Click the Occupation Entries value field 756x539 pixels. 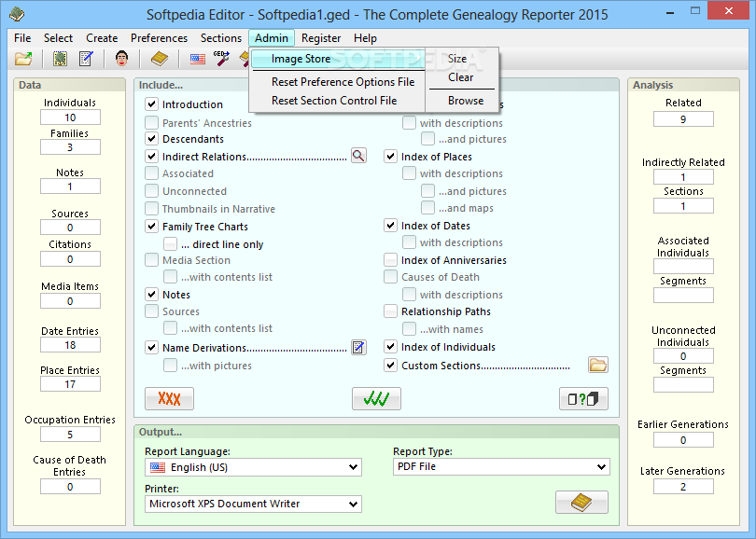[x=70, y=435]
